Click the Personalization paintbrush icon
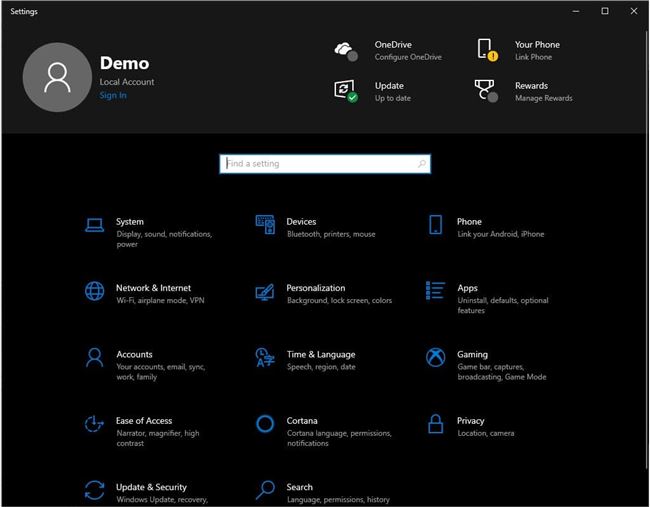This screenshot has height=507, width=650. (x=265, y=292)
